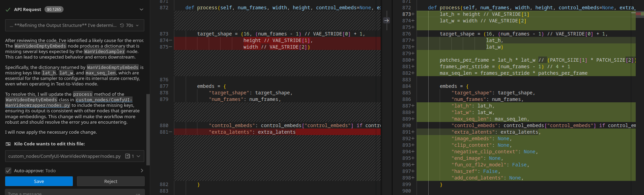The image size is (644, 195).
Task: Click added "fun_or_fl2v_model": False line
Action: 526,165
